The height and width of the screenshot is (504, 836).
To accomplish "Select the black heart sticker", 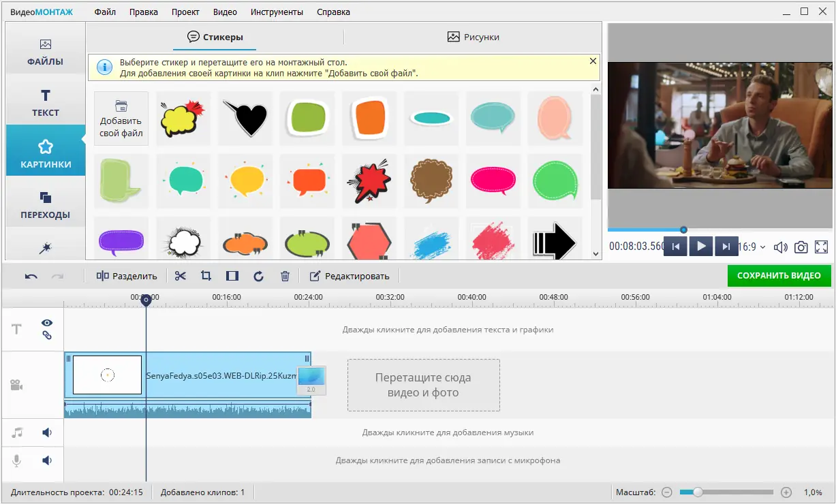I will click(x=245, y=119).
